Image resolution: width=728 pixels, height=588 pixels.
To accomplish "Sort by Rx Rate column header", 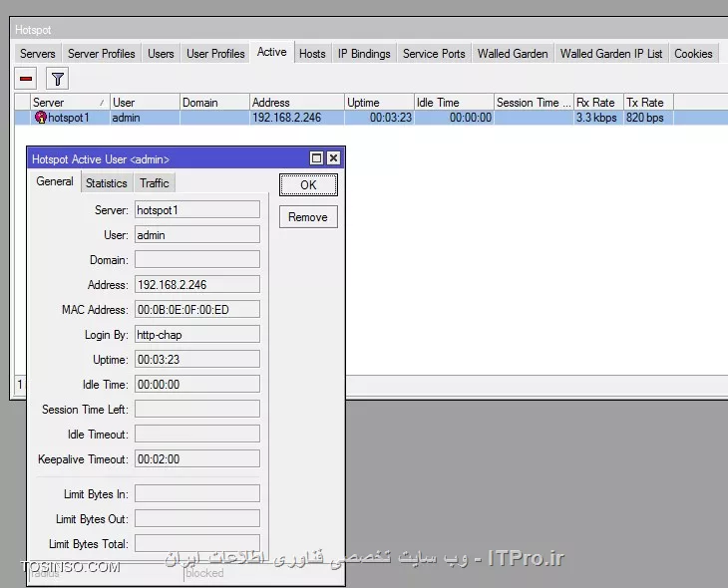I will coord(598,103).
